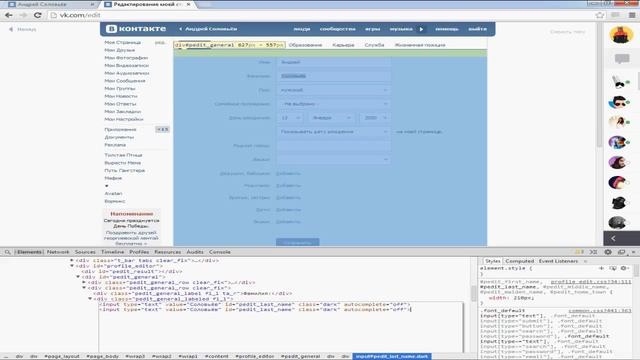Open the relationship status dropdown
640x360 pixels.
point(333,104)
